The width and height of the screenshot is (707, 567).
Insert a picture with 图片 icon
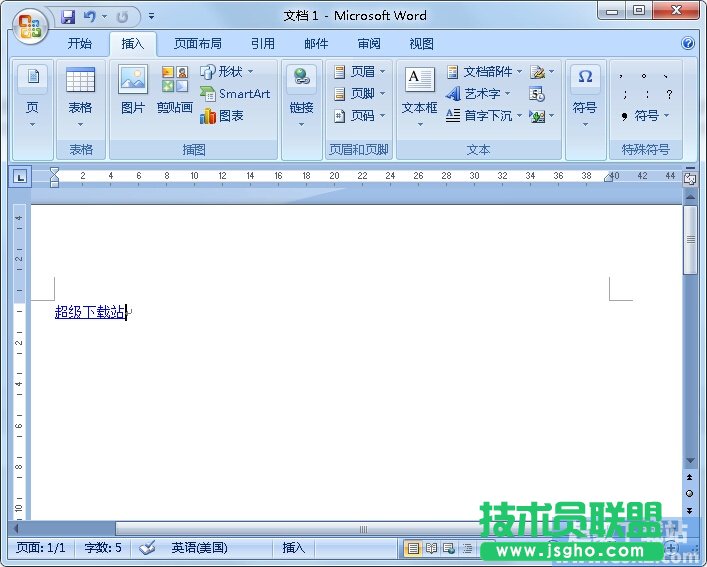pyautogui.click(x=132, y=90)
